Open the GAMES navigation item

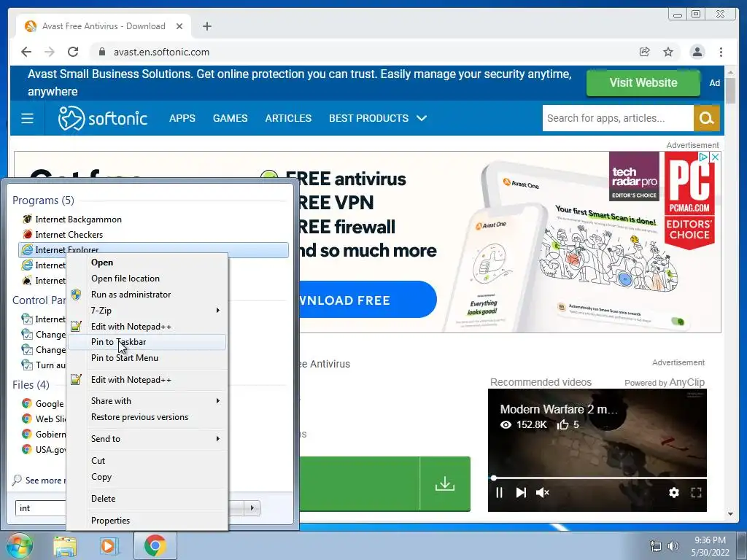(x=230, y=118)
